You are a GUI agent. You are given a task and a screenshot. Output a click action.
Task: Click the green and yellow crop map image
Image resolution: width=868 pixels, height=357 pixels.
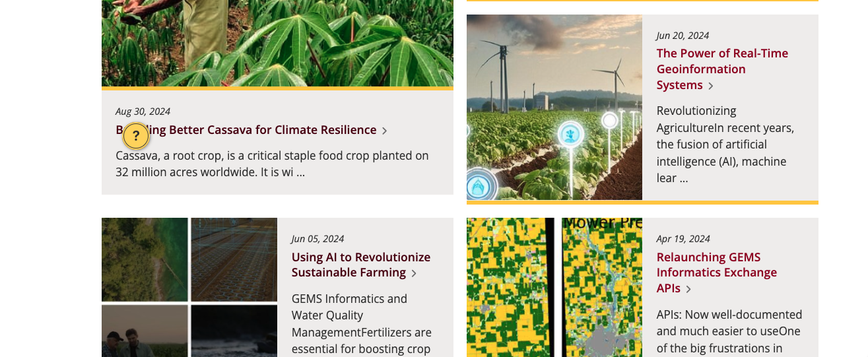(554, 287)
